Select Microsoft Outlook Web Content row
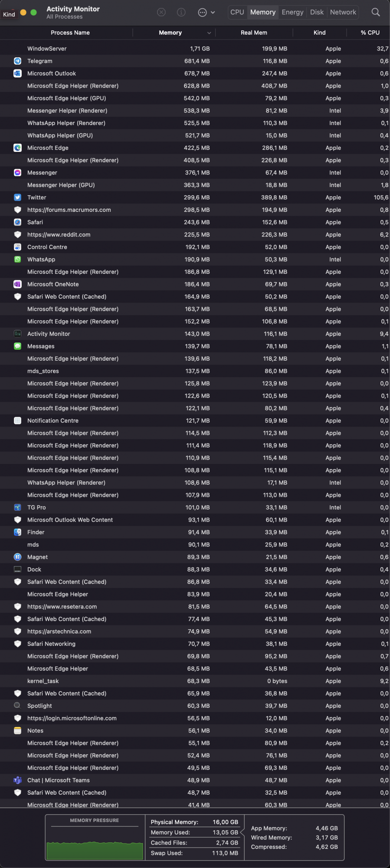Screen dimensions: 390x868 tap(195, 520)
